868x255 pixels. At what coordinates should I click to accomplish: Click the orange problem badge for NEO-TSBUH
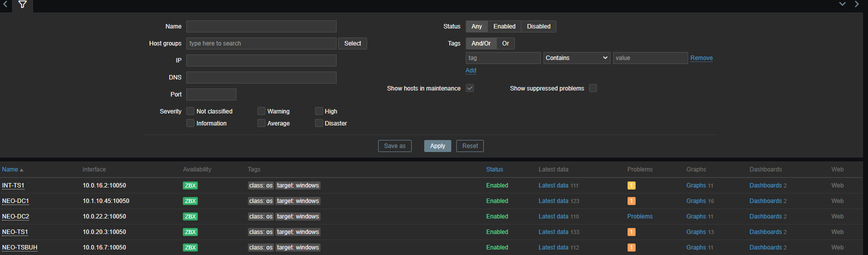631,247
